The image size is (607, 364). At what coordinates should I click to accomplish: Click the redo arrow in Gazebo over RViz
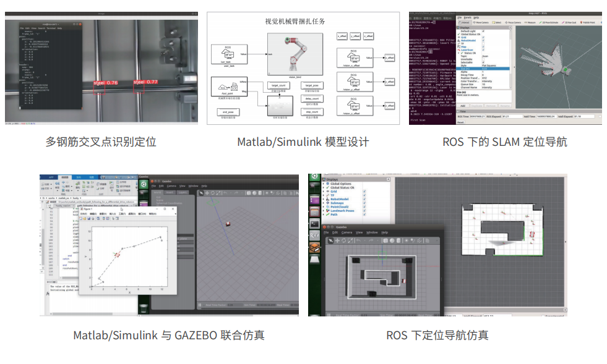(x=371, y=240)
